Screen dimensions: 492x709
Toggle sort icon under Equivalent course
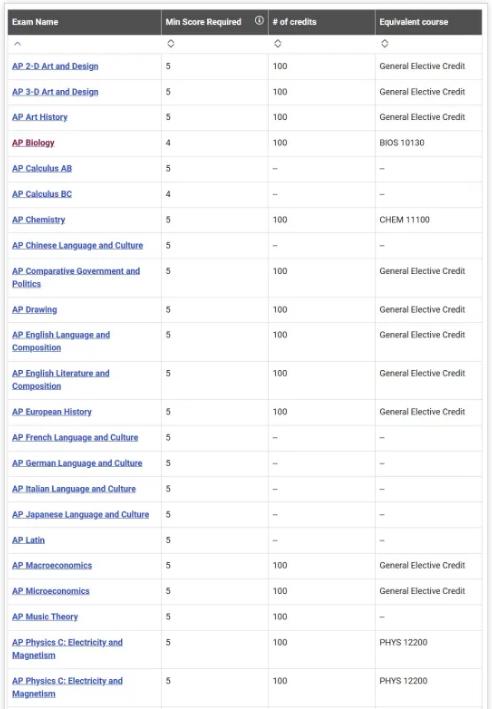click(x=384, y=44)
